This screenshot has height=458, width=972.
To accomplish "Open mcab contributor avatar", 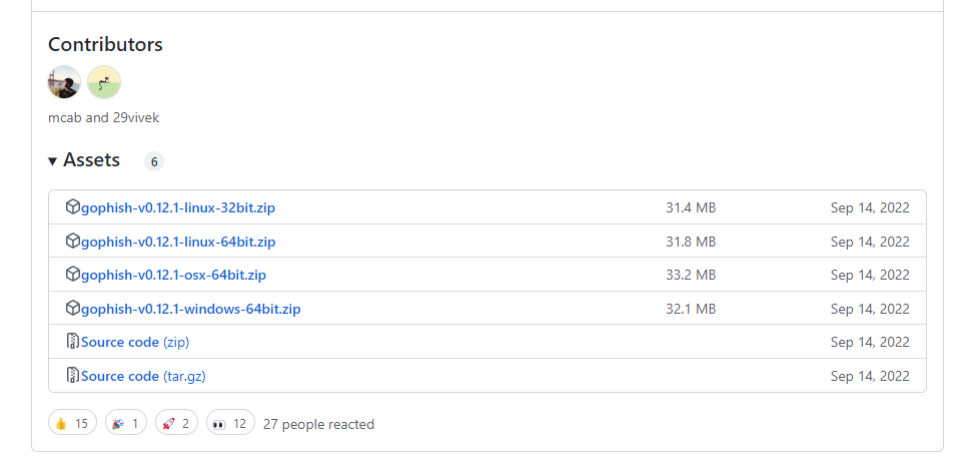I will [64, 82].
